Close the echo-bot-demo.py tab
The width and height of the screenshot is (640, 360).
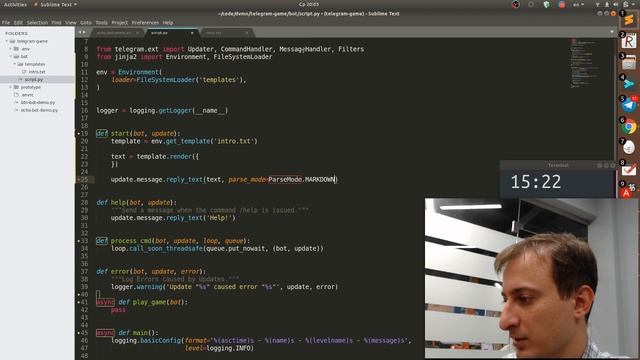pos(137,33)
